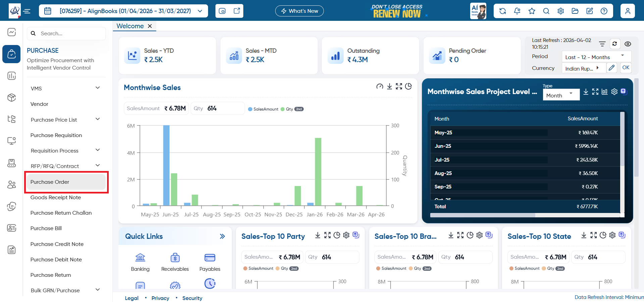
Task: Open notifications bell in top toolbar
Action: click(x=517, y=11)
